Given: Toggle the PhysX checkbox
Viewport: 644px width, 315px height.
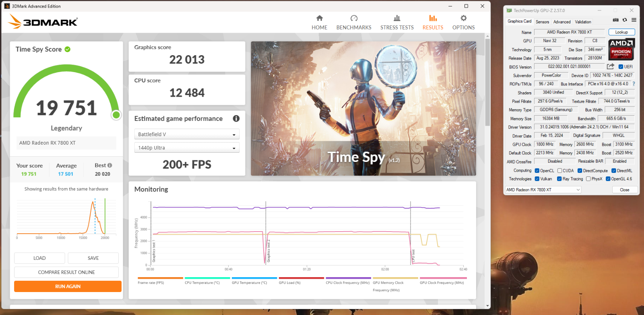Looking at the screenshot, I should 588,179.
